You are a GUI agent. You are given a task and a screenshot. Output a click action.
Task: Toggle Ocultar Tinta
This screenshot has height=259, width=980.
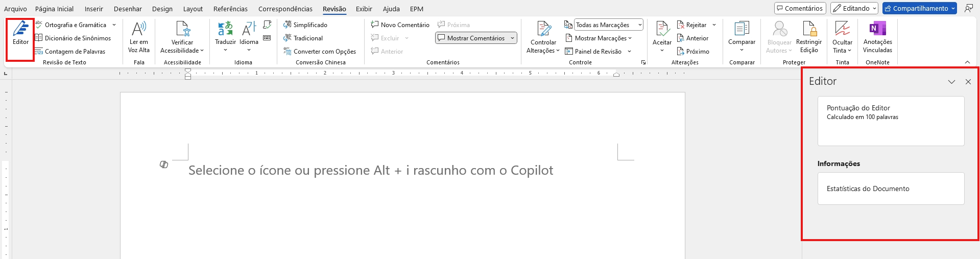click(x=842, y=37)
